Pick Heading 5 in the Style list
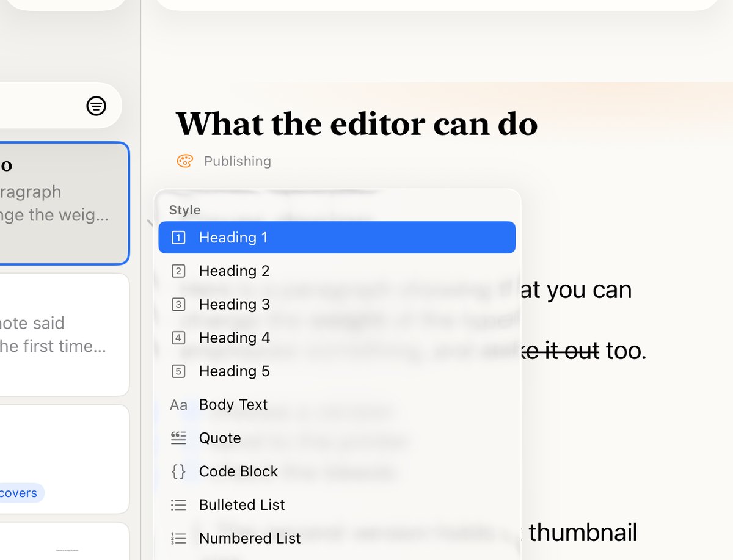The width and height of the screenshot is (733, 560). pos(337,371)
